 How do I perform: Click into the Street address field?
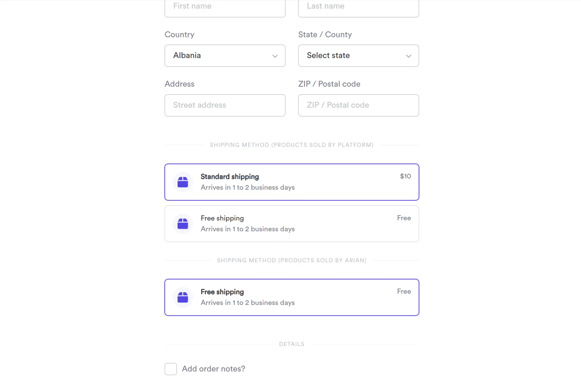(225, 105)
